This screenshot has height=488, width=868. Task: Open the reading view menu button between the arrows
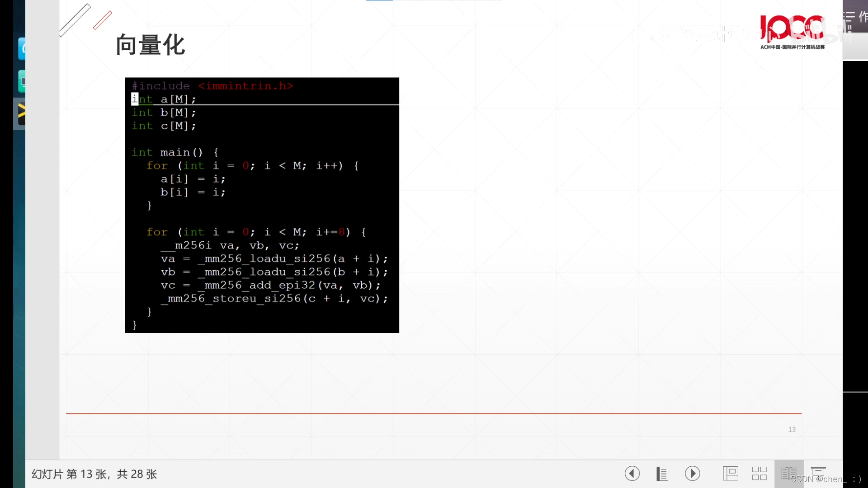tap(662, 474)
